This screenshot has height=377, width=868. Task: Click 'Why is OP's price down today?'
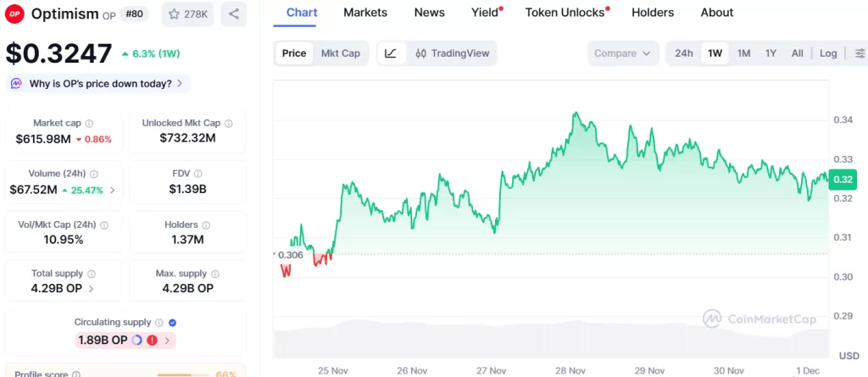(x=99, y=84)
